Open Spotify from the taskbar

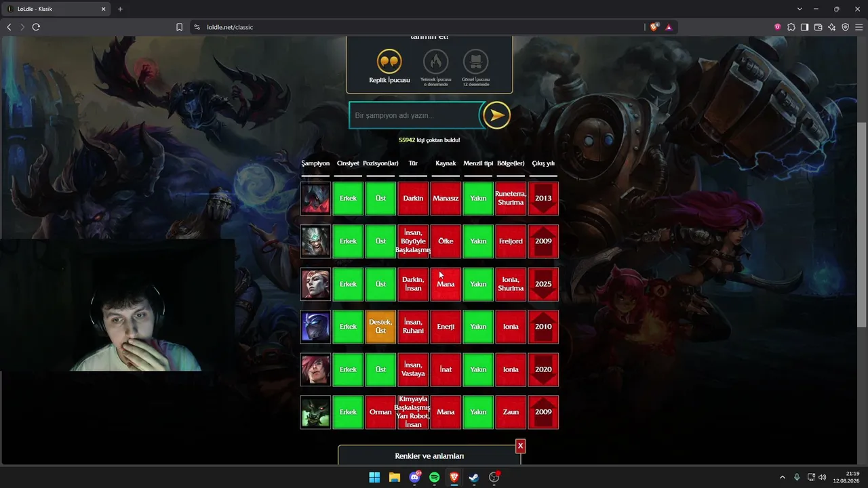coord(435,477)
